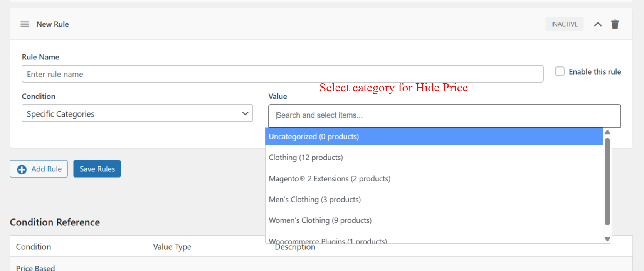Delete the rule with trash icon
The height and width of the screenshot is (271, 644).
(x=615, y=24)
